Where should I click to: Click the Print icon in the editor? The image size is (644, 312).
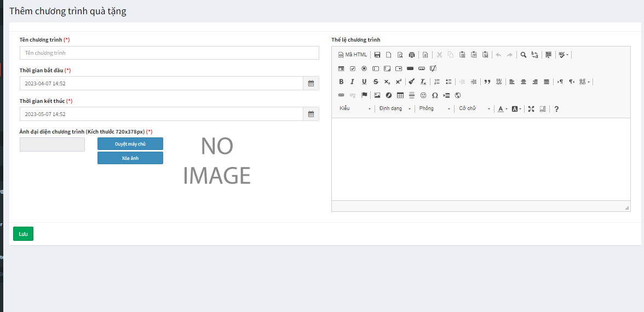pyautogui.click(x=412, y=55)
